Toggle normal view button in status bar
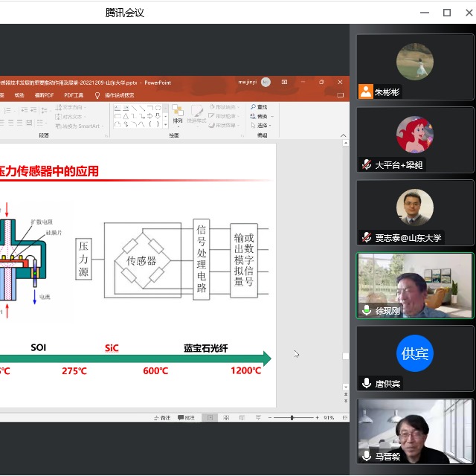 click(x=210, y=418)
